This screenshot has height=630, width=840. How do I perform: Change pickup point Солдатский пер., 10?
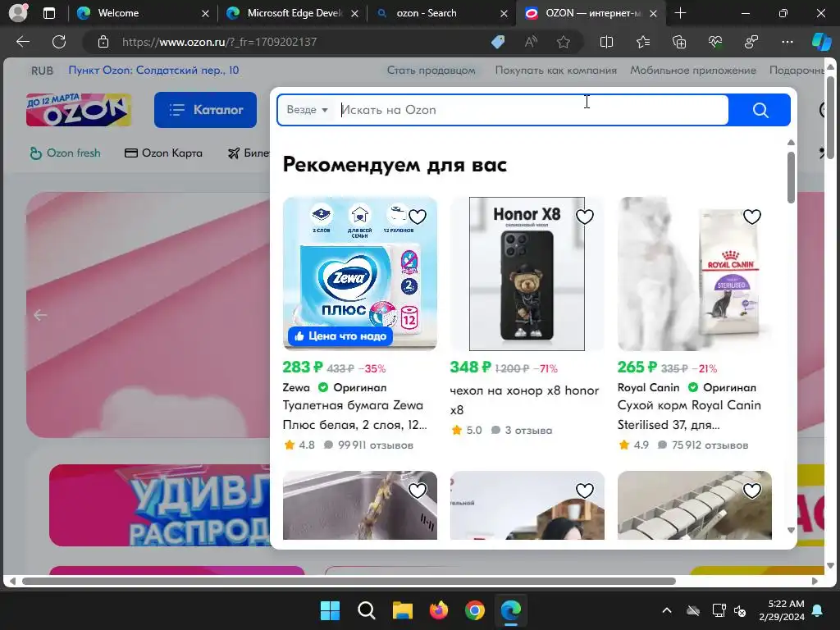(153, 71)
